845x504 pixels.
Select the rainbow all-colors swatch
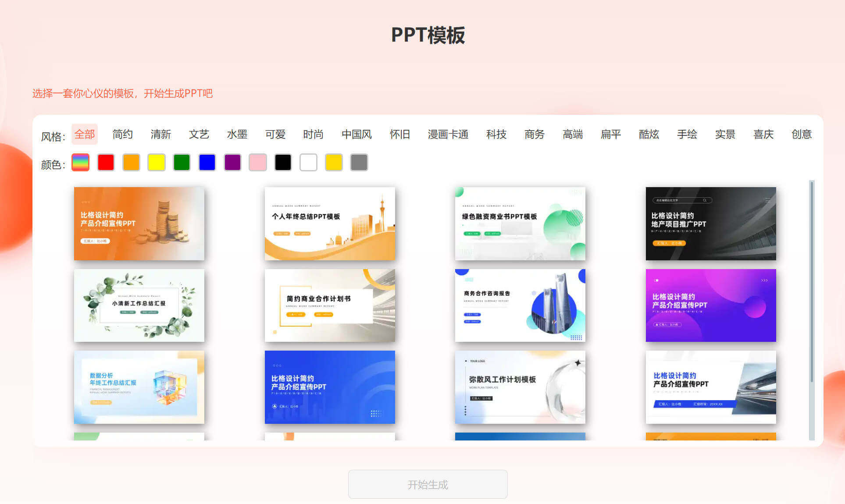click(x=80, y=163)
